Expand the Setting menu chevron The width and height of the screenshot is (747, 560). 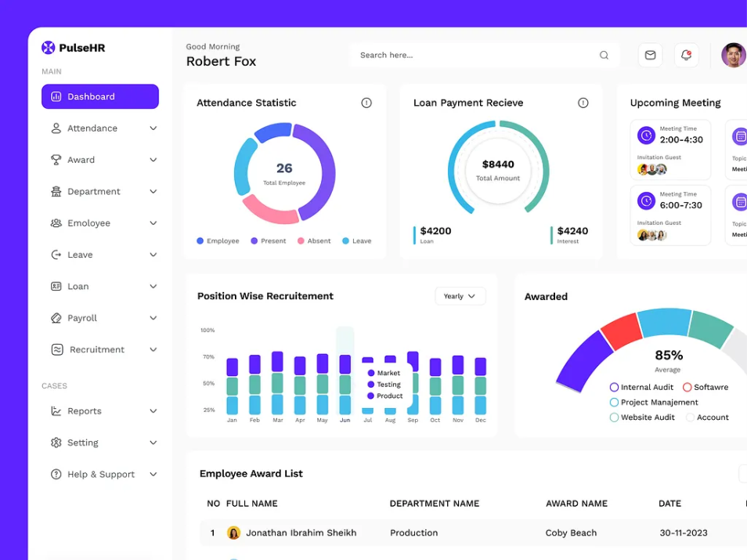pos(153,443)
